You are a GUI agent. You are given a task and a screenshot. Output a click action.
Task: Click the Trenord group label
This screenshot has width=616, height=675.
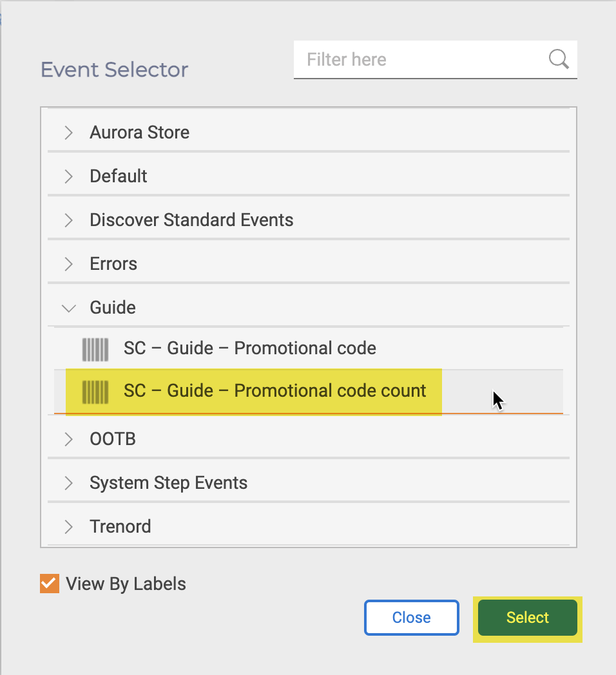[120, 527]
